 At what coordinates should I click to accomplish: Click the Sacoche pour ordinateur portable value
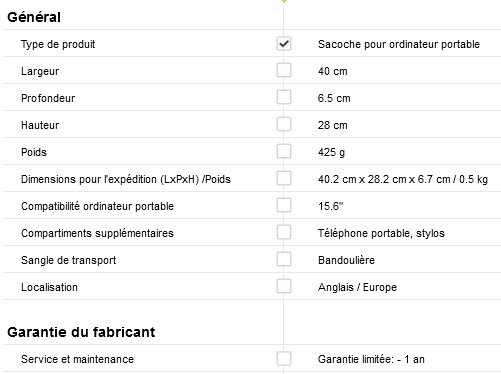(x=399, y=44)
